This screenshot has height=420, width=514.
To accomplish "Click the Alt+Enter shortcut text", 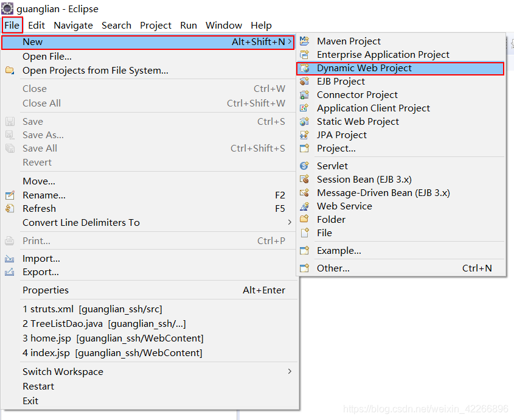I will 264,290.
